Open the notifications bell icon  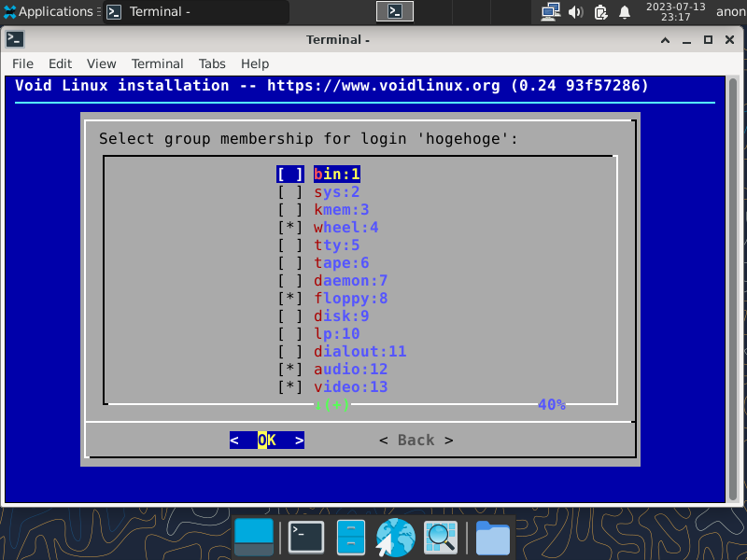click(x=624, y=12)
